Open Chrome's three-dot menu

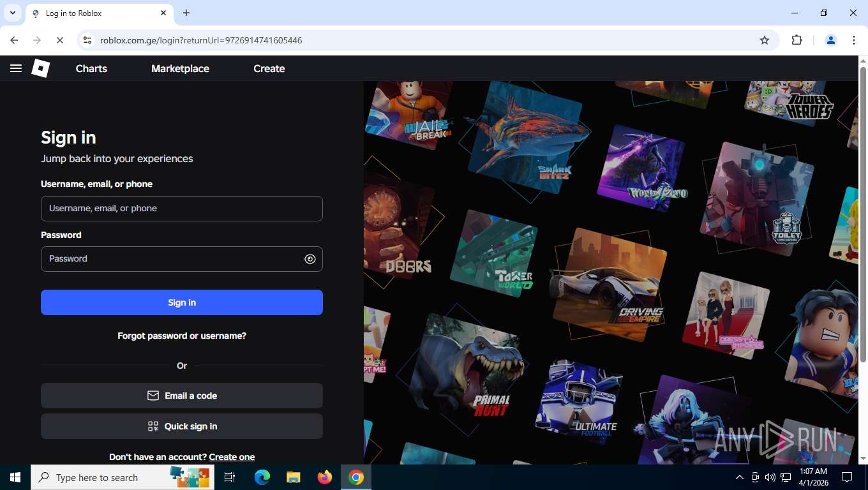[x=854, y=40]
